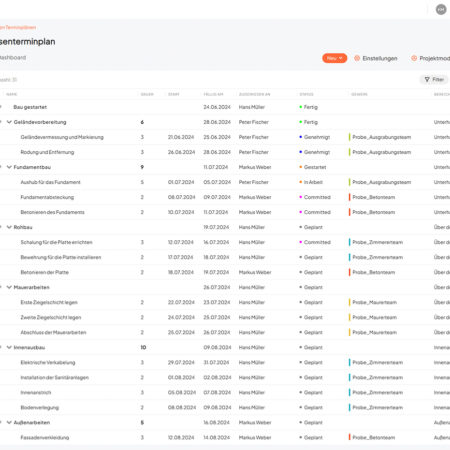This screenshot has width=450, height=450.
Task: Open the user avatar menu
Action: [441, 9]
